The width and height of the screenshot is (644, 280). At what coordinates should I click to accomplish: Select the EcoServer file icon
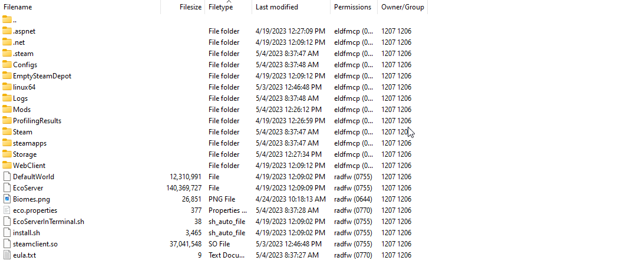[x=7, y=188]
